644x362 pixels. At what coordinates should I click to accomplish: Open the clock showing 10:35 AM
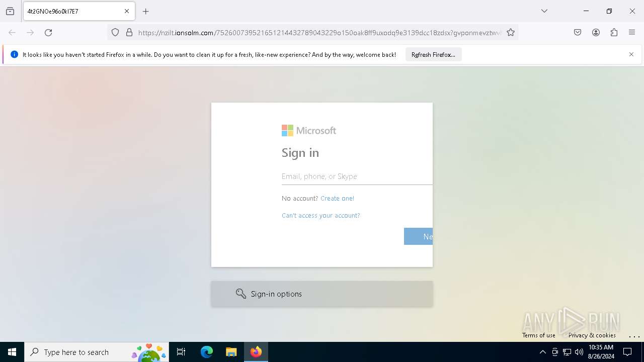pos(601,352)
